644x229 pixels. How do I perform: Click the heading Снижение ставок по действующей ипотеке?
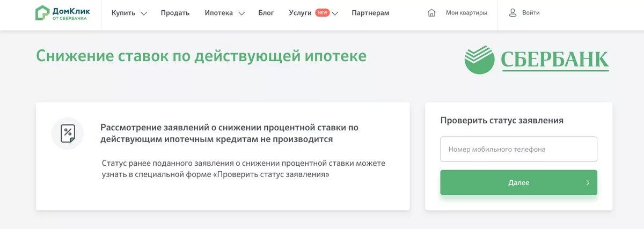point(201,56)
